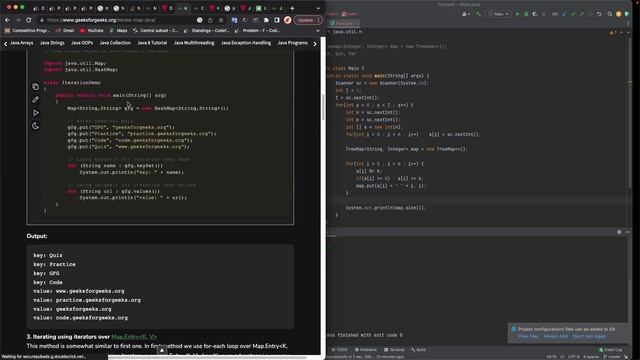640x360 pixels.
Task: Open the run configuration dropdown in IntelliJ
Action: tap(499, 14)
